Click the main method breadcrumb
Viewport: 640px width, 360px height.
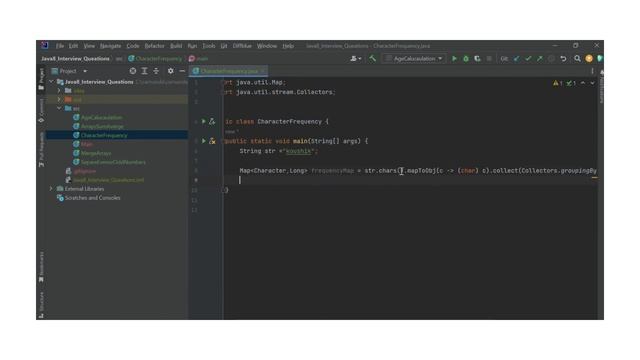point(199,59)
